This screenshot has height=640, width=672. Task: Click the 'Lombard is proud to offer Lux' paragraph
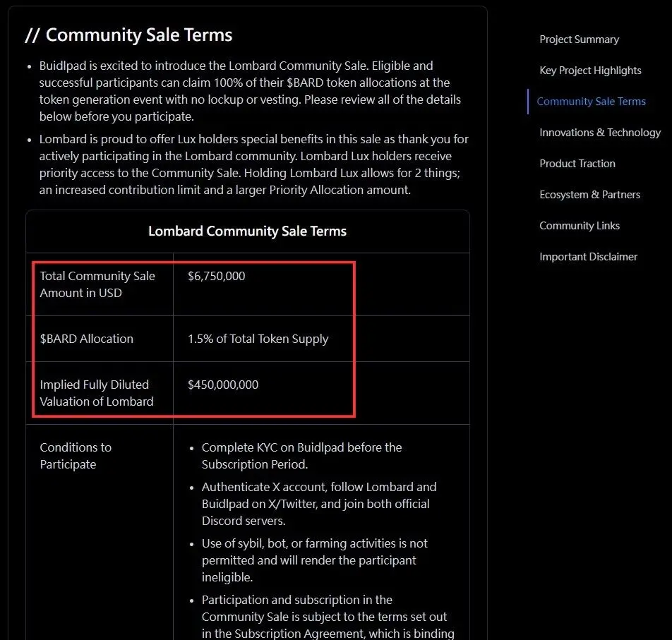click(253, 164)
